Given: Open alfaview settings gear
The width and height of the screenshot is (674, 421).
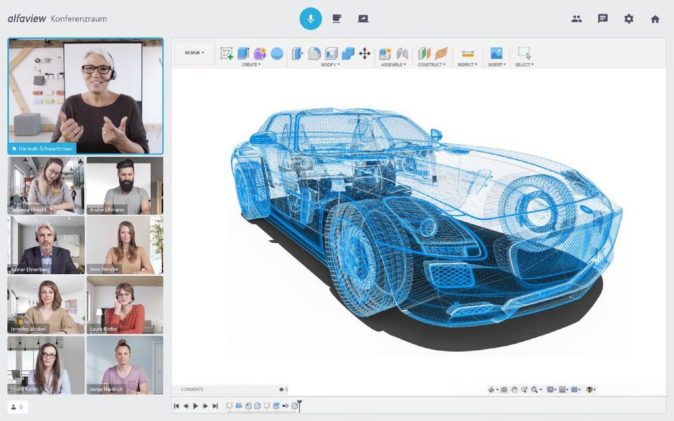Looking at the screenshot, I should click(629, 18).
